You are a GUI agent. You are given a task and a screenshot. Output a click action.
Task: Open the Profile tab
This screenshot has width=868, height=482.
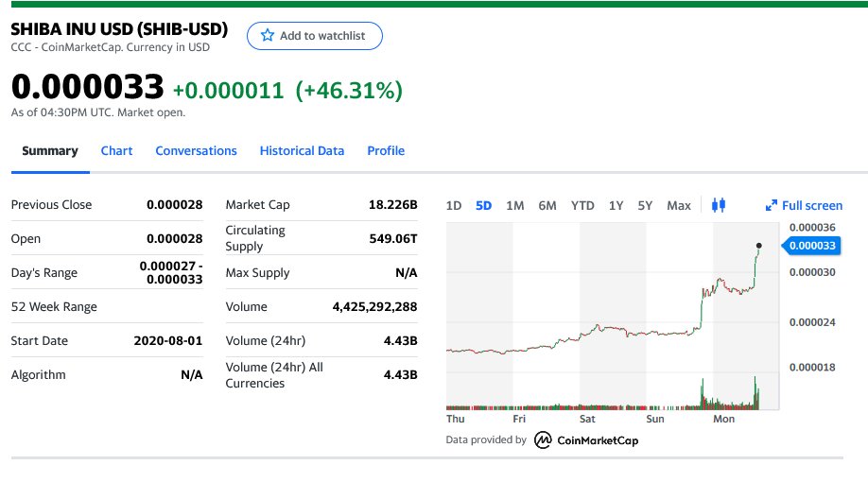pos(386,150)
